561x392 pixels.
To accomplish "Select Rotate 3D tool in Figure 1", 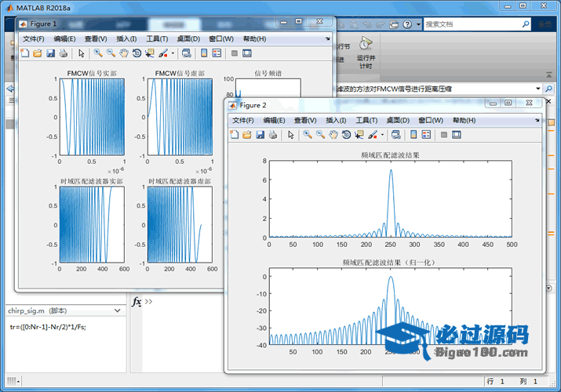I will click(x=137, y=53).
